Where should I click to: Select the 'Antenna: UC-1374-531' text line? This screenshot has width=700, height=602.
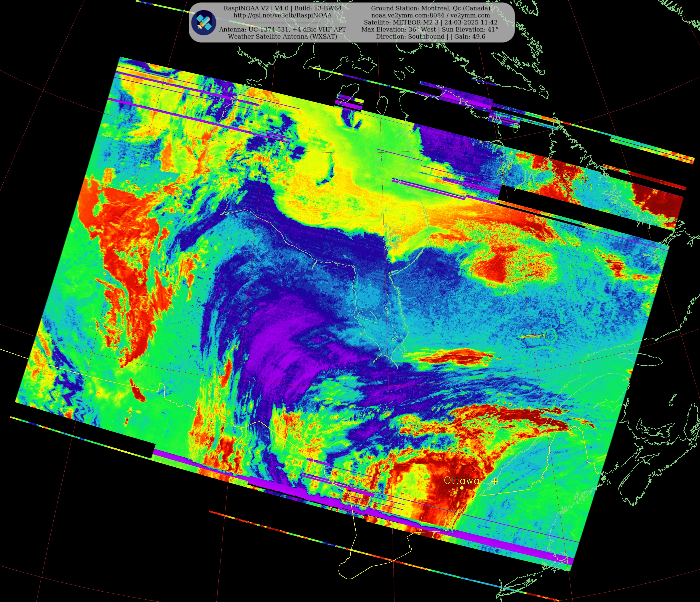click(282, 29)
